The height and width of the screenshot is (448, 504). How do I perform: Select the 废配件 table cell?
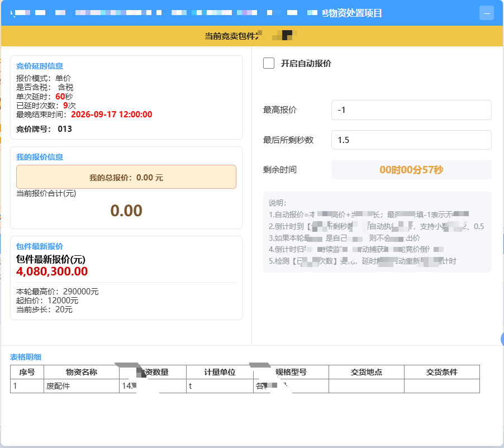[82, 385]
